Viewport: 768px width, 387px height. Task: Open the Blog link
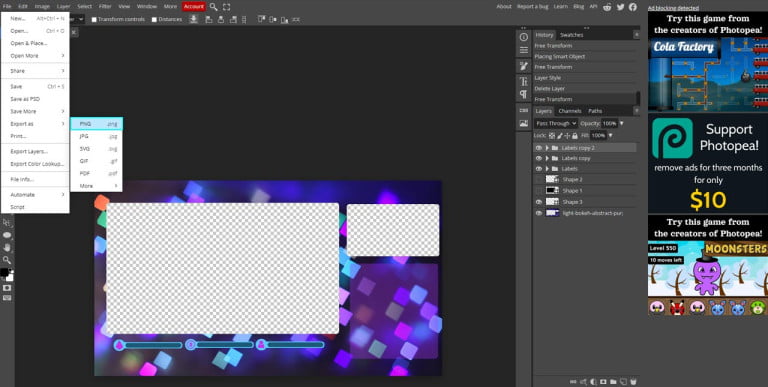pyautogui.click(x=578, y=6)
